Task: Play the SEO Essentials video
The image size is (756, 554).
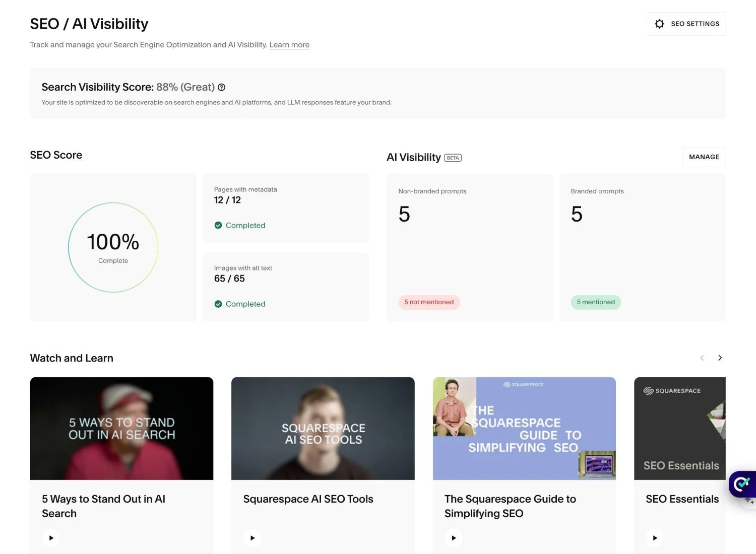Action: point(655,538)
